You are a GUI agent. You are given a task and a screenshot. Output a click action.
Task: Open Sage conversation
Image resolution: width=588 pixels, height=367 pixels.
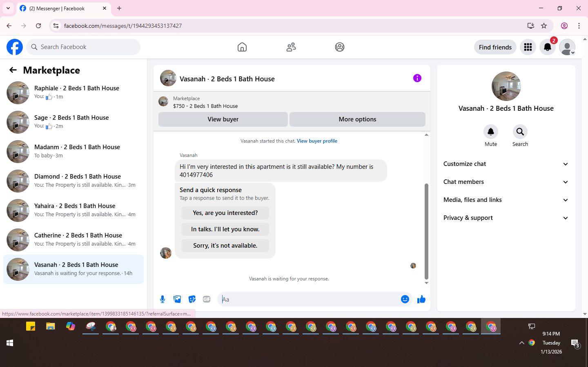(x=73, y=122)
